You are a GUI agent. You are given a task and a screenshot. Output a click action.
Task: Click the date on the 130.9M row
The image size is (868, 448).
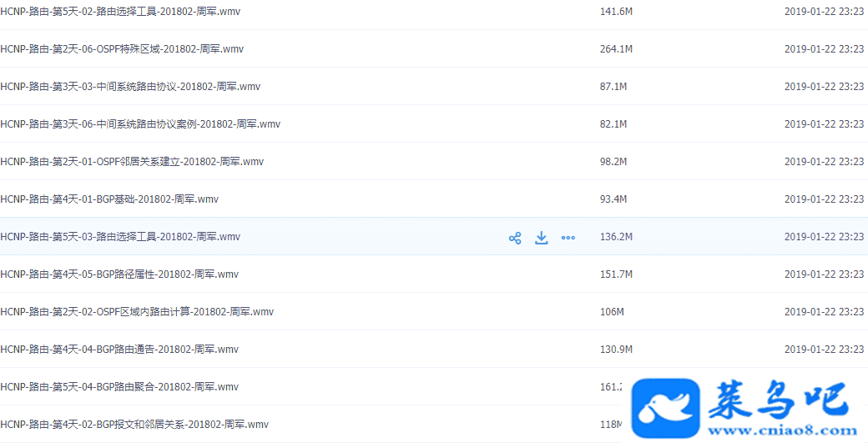click(825, 350)
